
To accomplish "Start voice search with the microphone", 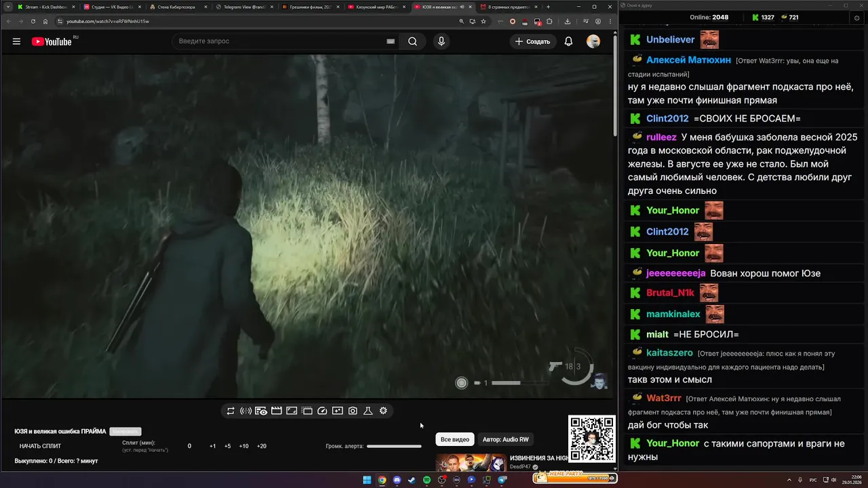I will tap(441, 41).
